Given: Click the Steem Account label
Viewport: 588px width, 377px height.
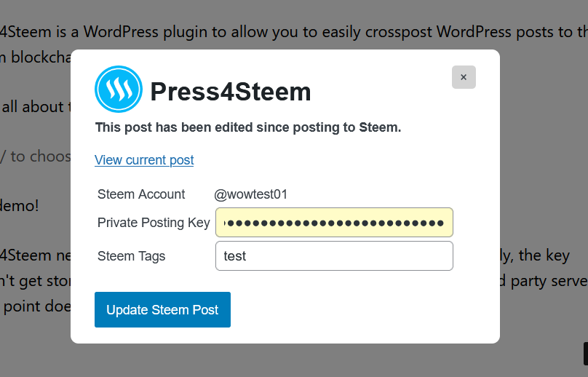Looking at the screenshot, I should [141, 194].
